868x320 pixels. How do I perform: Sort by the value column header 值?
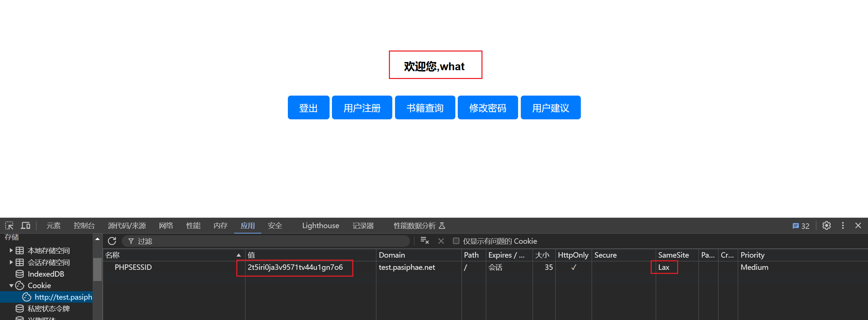tap(310, 255)
